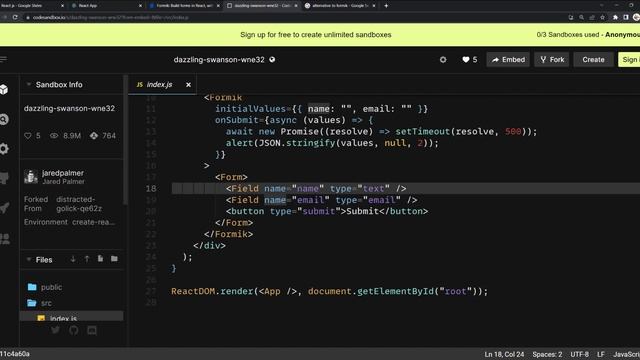Open the Configuration gear in the activity sidebar
Image resolution: width=640 pixels, height=360 pixels.
click(4, 149)
